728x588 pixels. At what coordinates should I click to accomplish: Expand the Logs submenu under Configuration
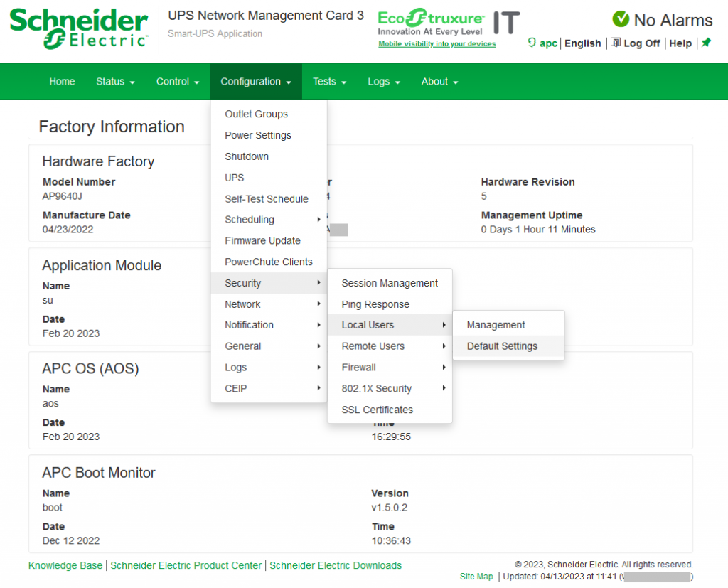pos(269,368)
